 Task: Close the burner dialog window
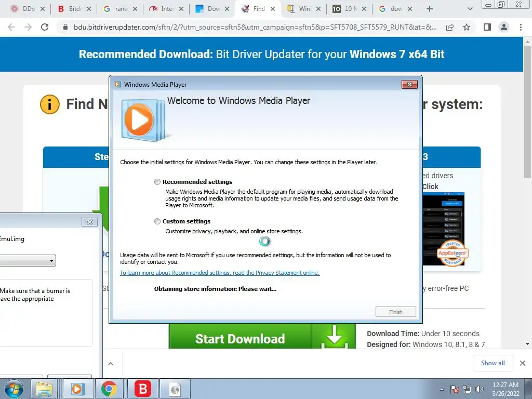pos(89,222)
